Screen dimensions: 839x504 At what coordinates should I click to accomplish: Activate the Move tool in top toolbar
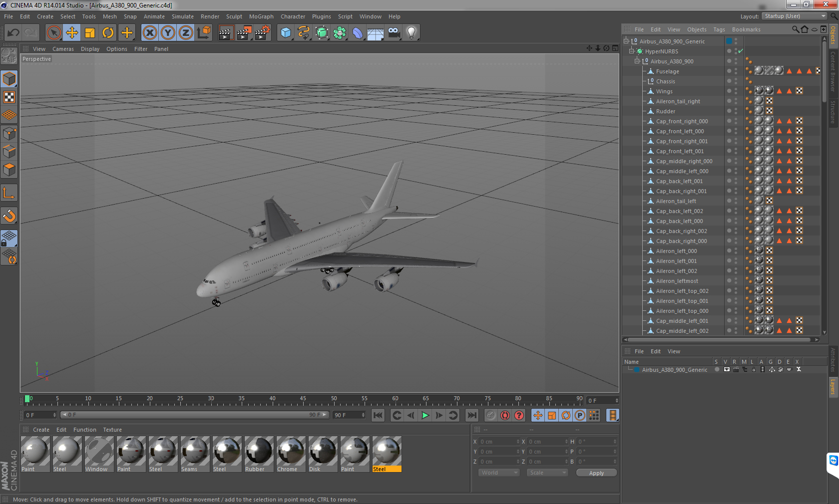tap(72, 33)
